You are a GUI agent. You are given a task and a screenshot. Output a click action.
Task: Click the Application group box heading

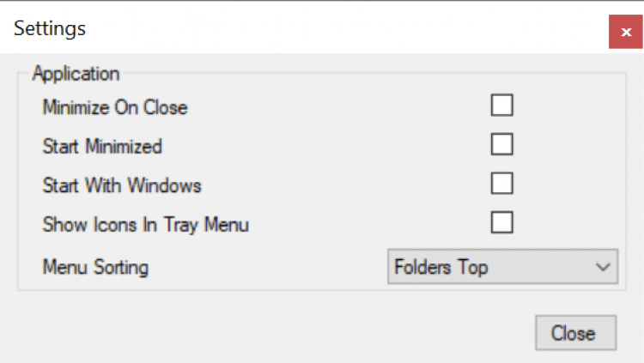[76, 73]
